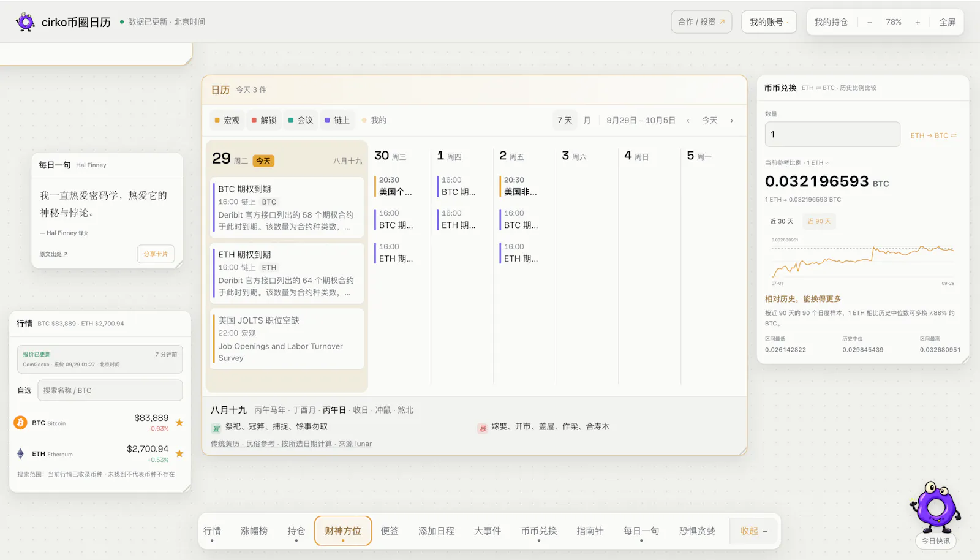This screenshot has height=560, width=980.
Task: Toggle the 解锁 event filter
Action: click(x=264, y=120)
